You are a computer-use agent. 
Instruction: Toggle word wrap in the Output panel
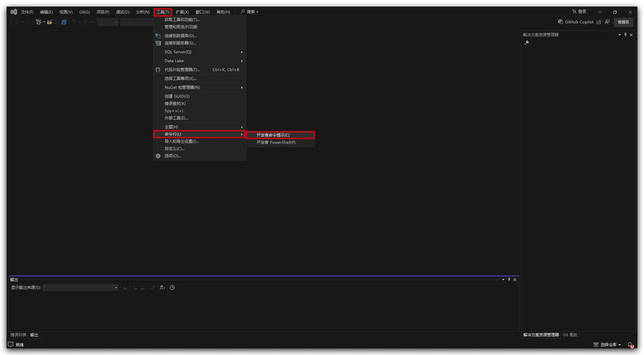tap(162, 288)
